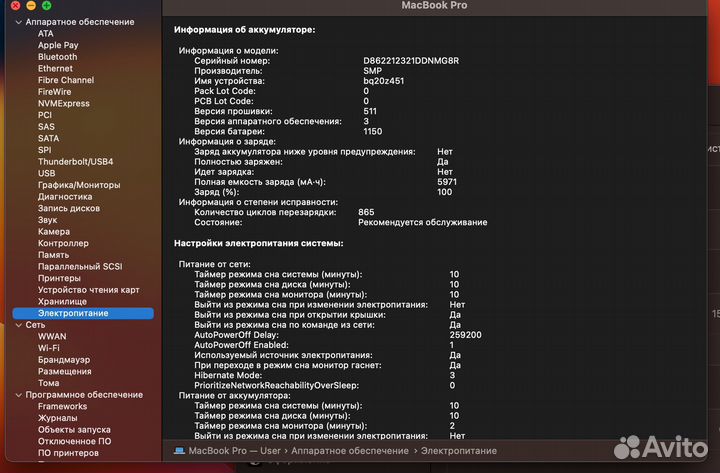The height and width of the screenshot is (473, 720).
Task: Select Звук in the sidebar
Action: tap(47, 220)
